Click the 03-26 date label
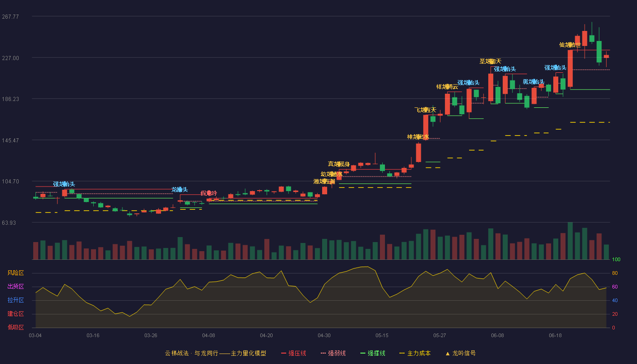This screenshot has width=637, height=364. pos(151,335)
